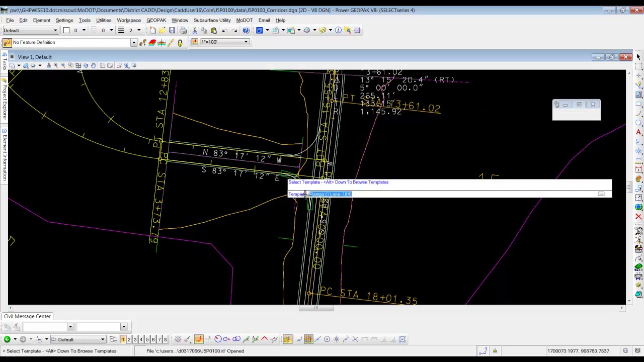Viewport: 644px width, 362px height.
Task: Click the Save floppy disk icon
Action: (x=172, y=30)
